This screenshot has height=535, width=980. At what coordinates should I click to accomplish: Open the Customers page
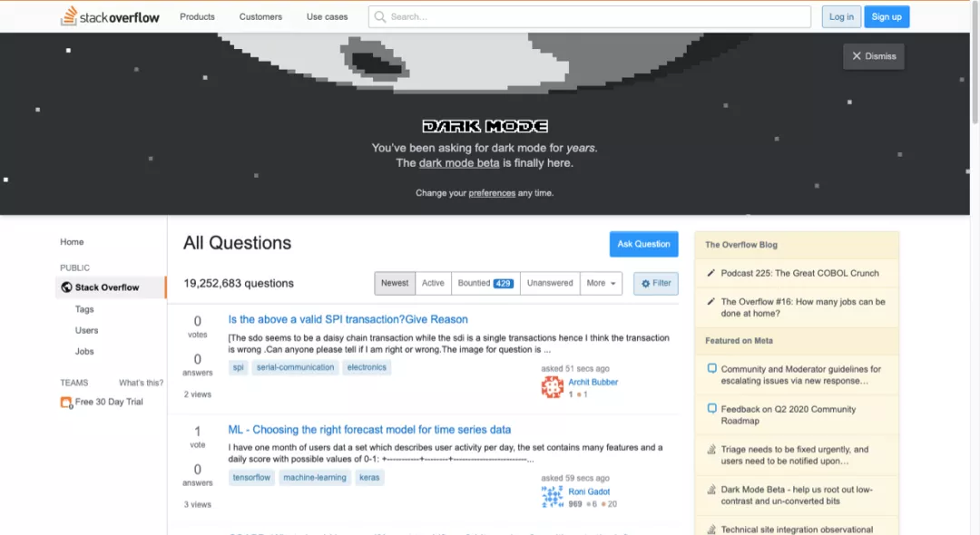260,17
